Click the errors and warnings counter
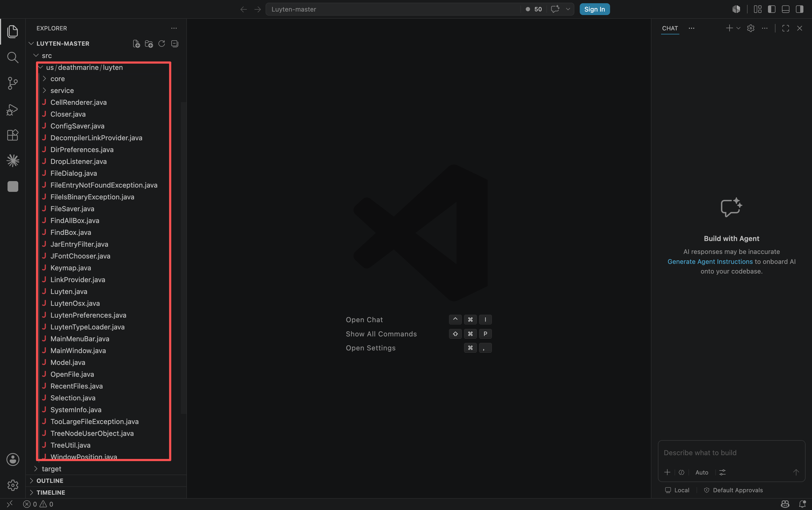This screenshot has height=510, width=812. [x=38, y=504]
